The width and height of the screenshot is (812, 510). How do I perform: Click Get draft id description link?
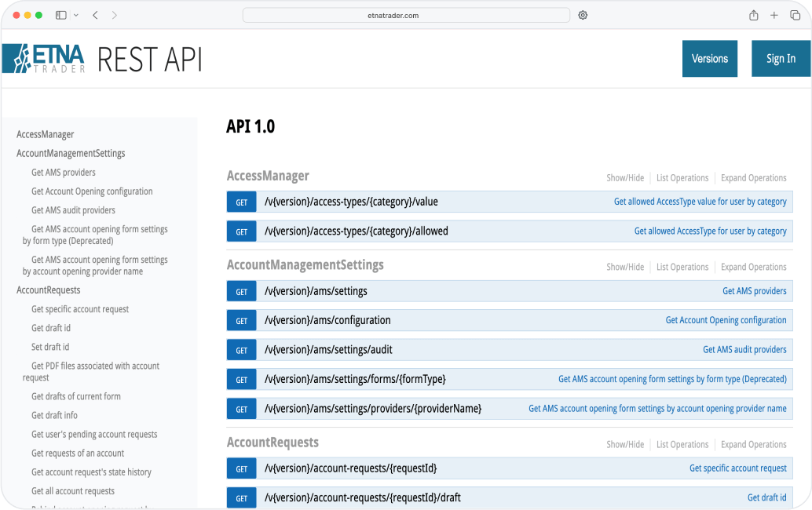tap(767, 497)
